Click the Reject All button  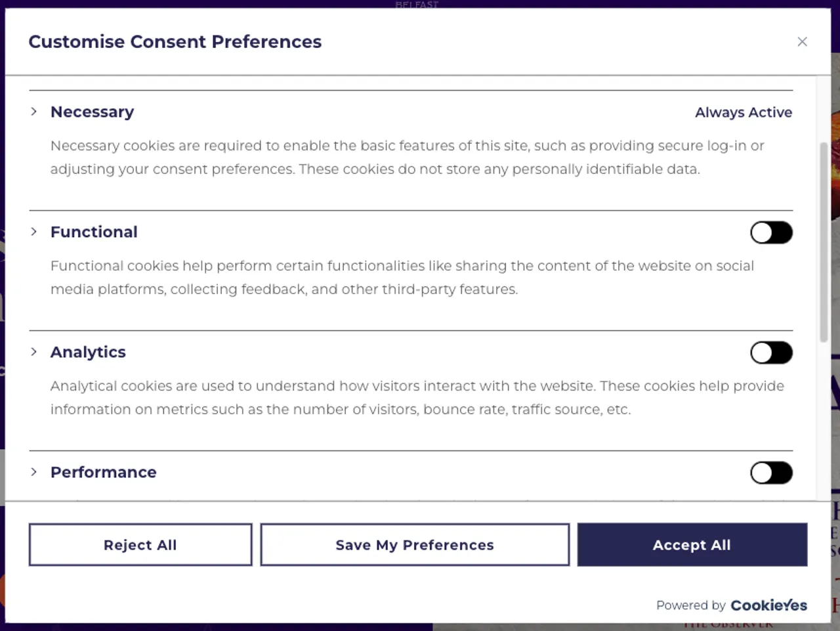coord(140,545)
